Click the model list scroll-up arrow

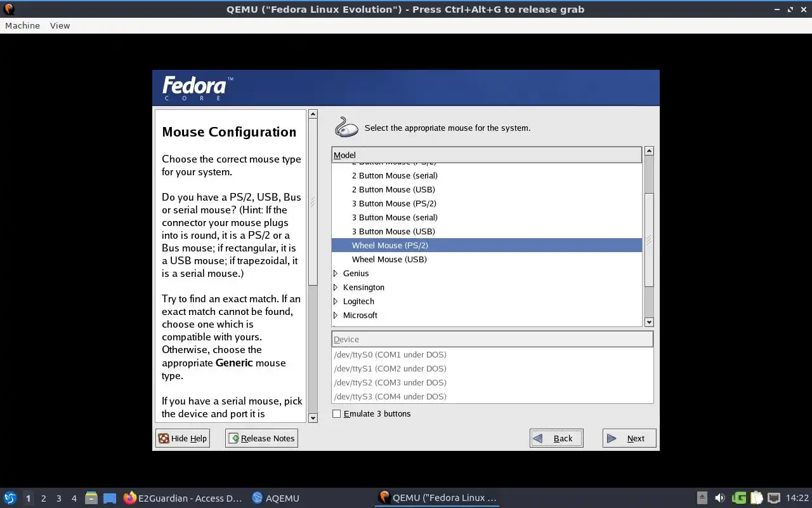(649, 151)
